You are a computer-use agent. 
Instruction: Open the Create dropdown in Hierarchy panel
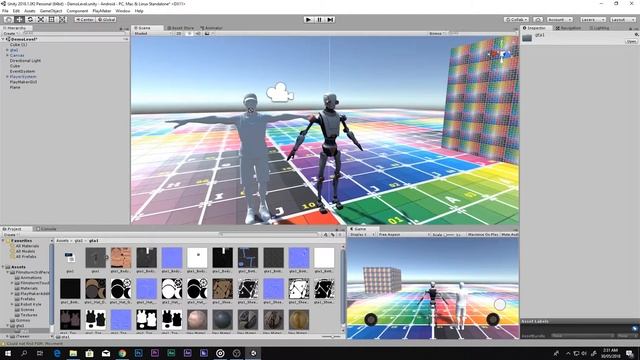point(11,33)
